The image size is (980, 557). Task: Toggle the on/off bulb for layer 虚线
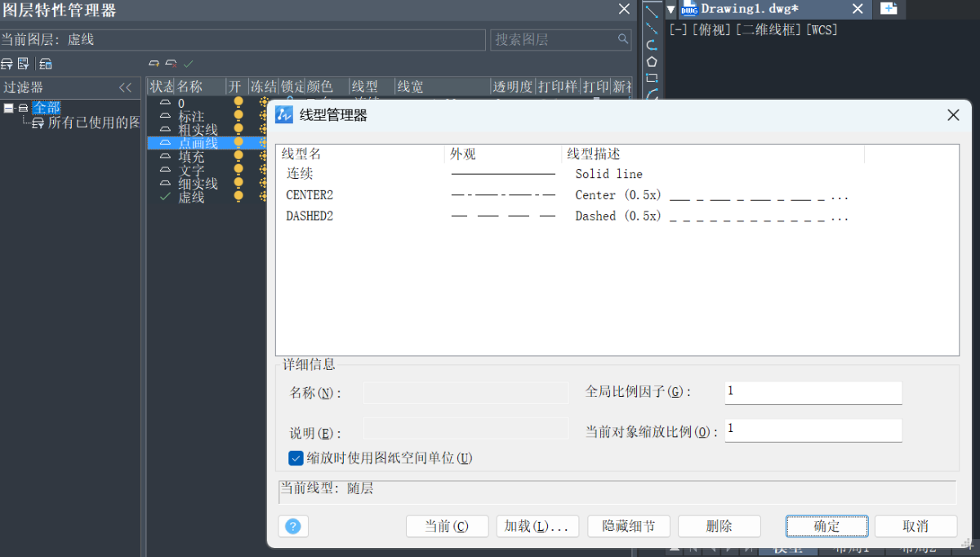click(x=238, y=197)
